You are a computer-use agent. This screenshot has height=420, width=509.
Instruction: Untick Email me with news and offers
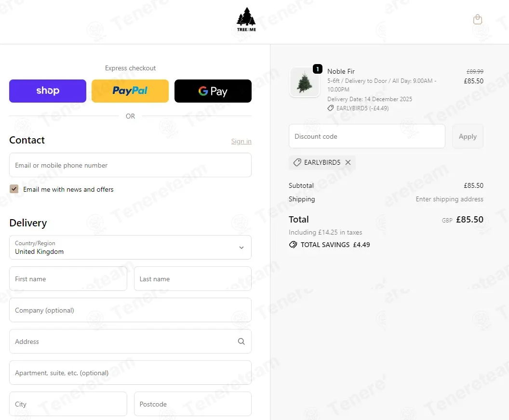14,189
